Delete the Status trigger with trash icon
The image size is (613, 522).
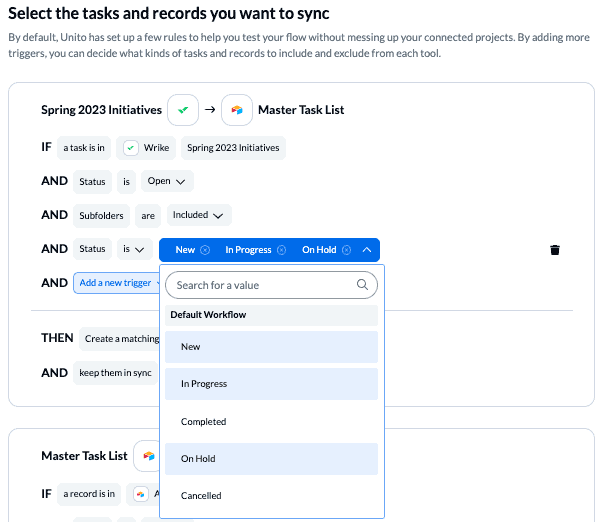click(555, 250)
